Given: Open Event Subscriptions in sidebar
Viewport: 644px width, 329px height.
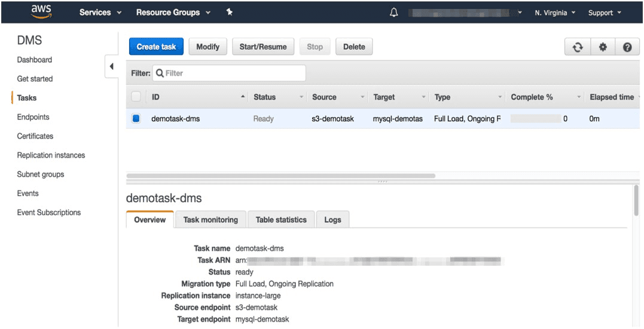Looking at the screenshot, I should click(x=49, y=213).
